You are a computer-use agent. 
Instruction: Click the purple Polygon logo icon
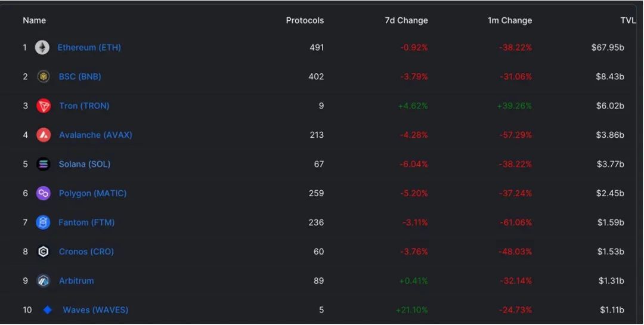(x=43, y=193)
